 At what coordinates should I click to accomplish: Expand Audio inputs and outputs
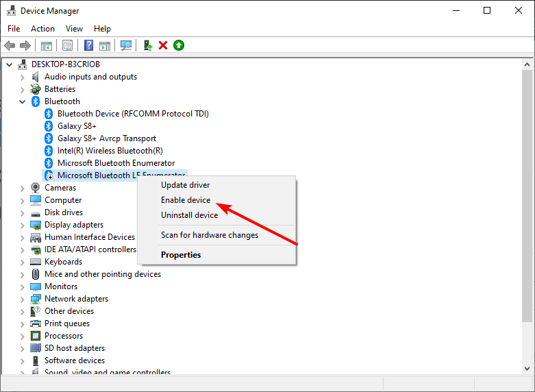click(23, 77)
